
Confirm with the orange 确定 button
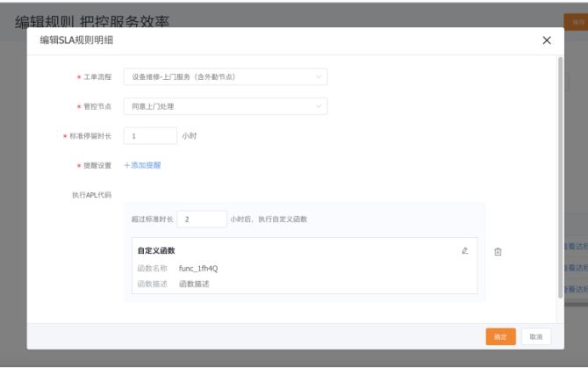(500, 336)
